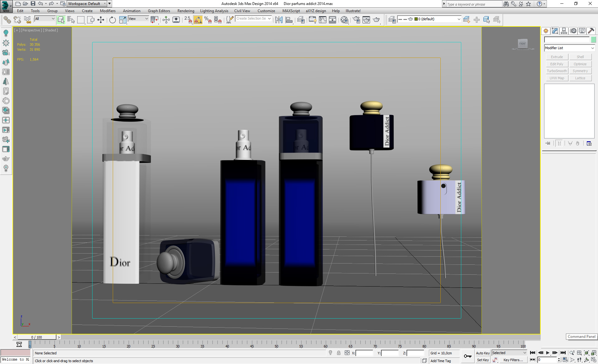Toggle Select and Manipulate mode
Viewport: 598px width, 364px height.
tap(166, 20)
